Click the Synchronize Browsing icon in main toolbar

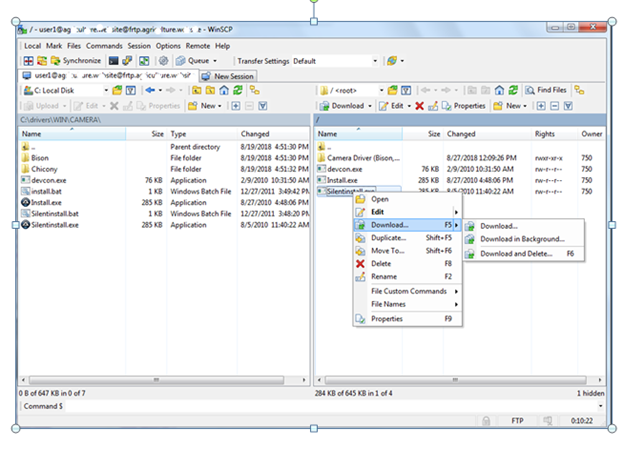coord(144,61)
